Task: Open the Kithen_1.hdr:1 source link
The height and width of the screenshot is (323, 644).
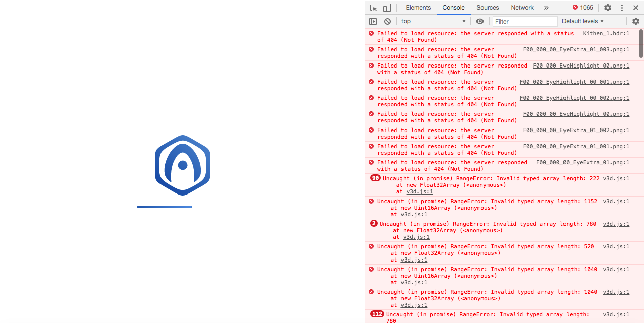Action: [606, 33]
